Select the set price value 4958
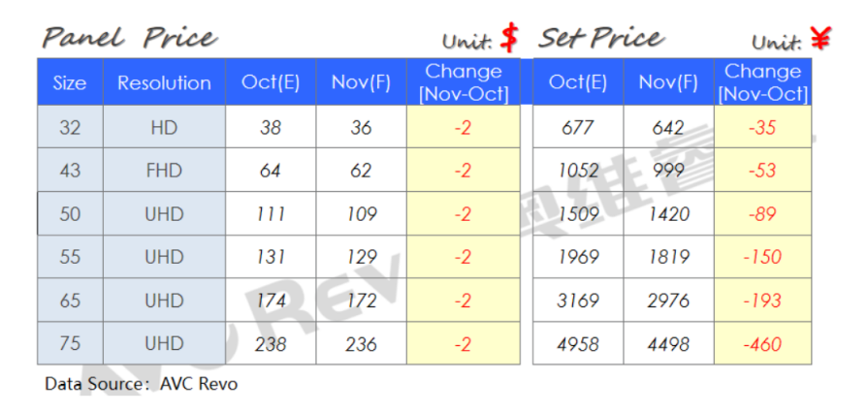The height and width of the screenshot is (413, 868). point(578,344)
